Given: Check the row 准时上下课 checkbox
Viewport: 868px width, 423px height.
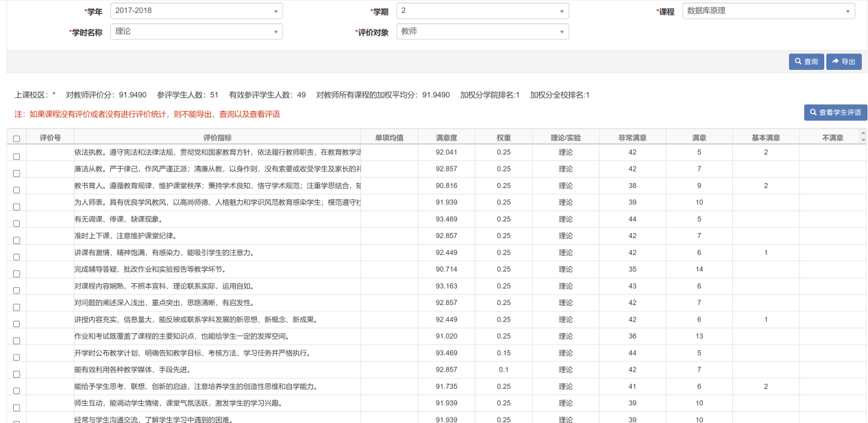Looking at the screenshot, I should click(16, 241).
